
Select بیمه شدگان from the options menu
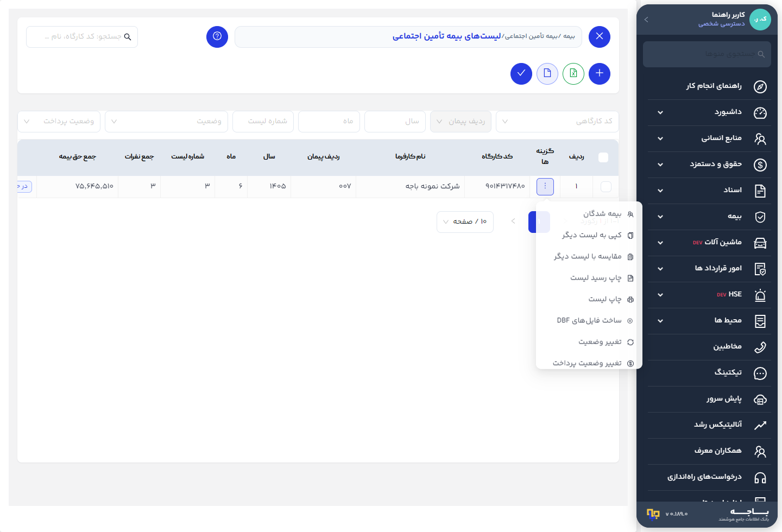pos(589,214)
